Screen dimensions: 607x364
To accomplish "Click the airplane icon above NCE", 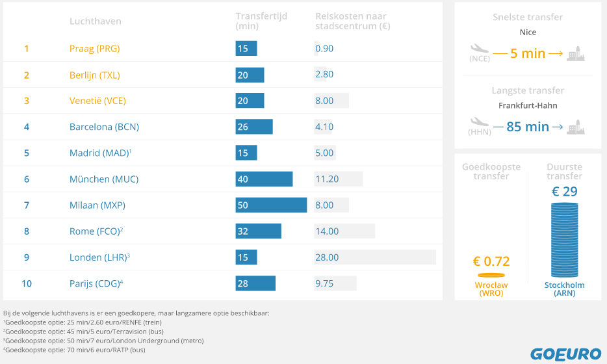I will coord(479,48).
